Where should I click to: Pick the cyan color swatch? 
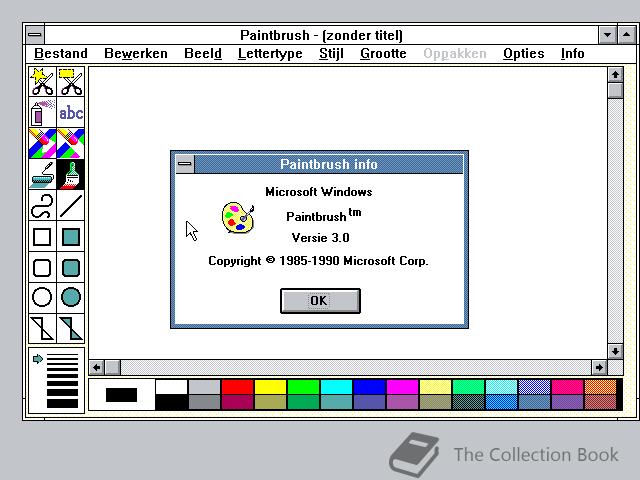[336, 387]
